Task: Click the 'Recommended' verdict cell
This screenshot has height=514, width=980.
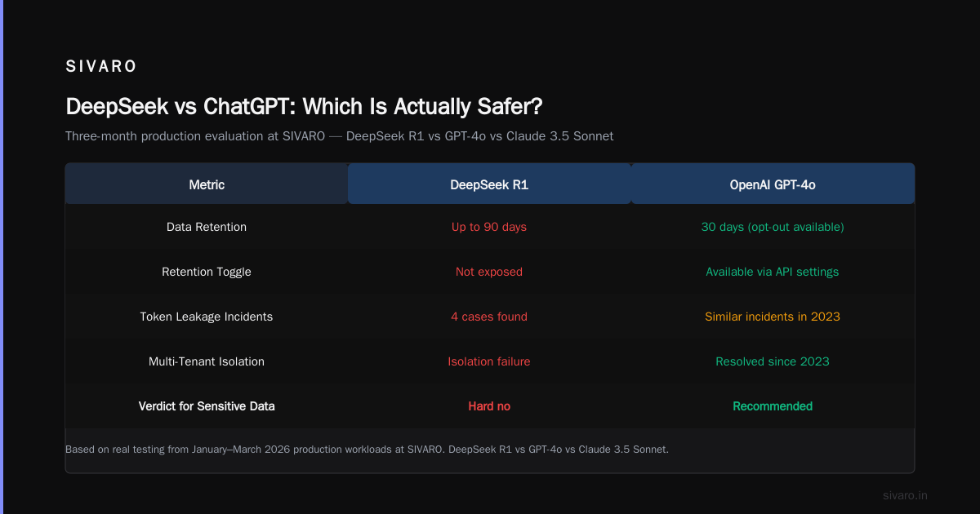Action: [x=773, y=406]
